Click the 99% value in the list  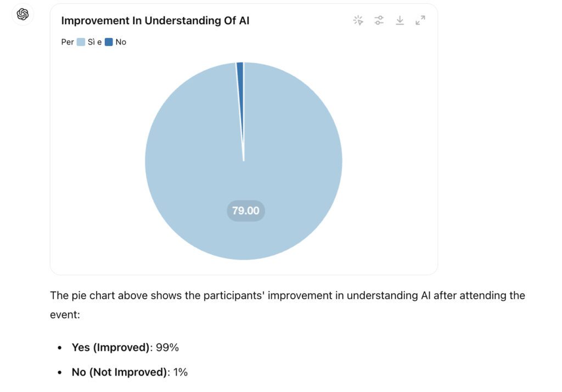[x=167, y=347]
